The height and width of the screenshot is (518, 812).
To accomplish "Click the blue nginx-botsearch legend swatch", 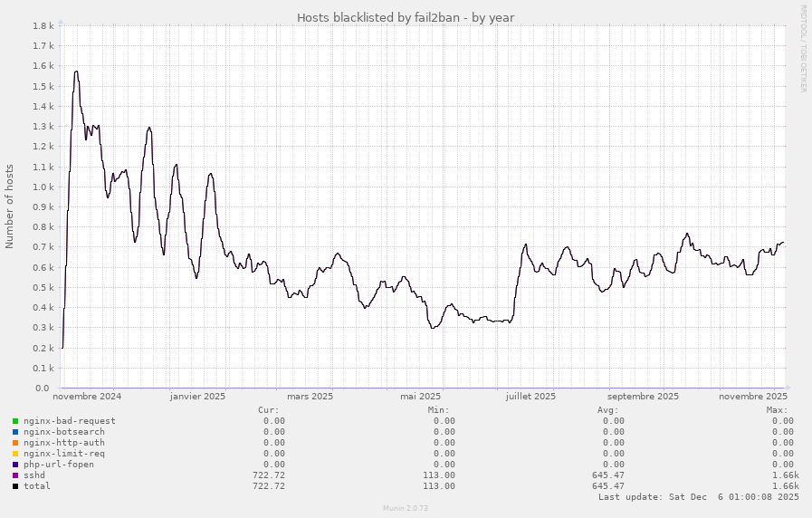I will [15, 432].
